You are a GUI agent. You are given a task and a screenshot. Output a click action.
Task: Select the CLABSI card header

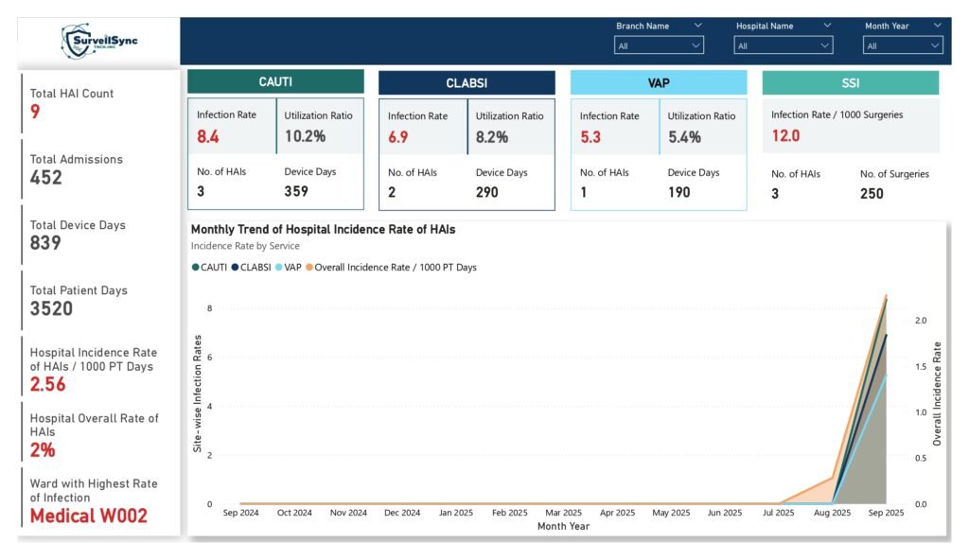[x=466, y=82]
